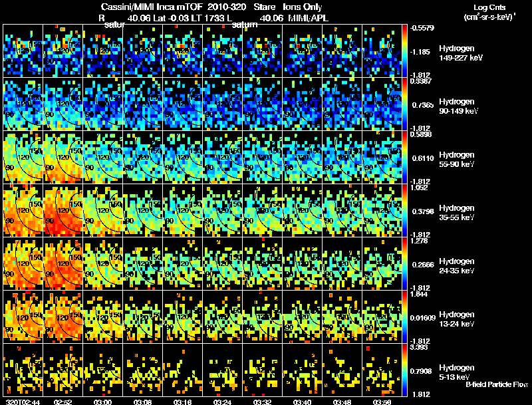Viewport: 532px width, 405px height.
Task: Click the 03:08 time axis label
Action: click(142, 402)
